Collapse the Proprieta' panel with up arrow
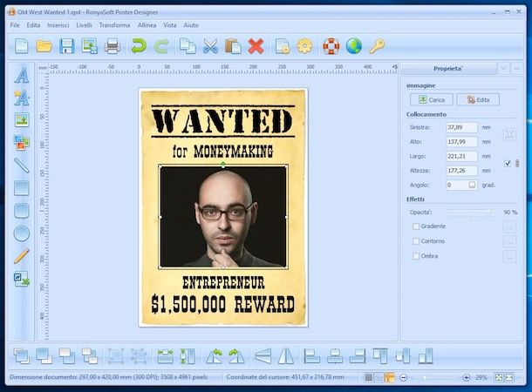 [516, 69]
